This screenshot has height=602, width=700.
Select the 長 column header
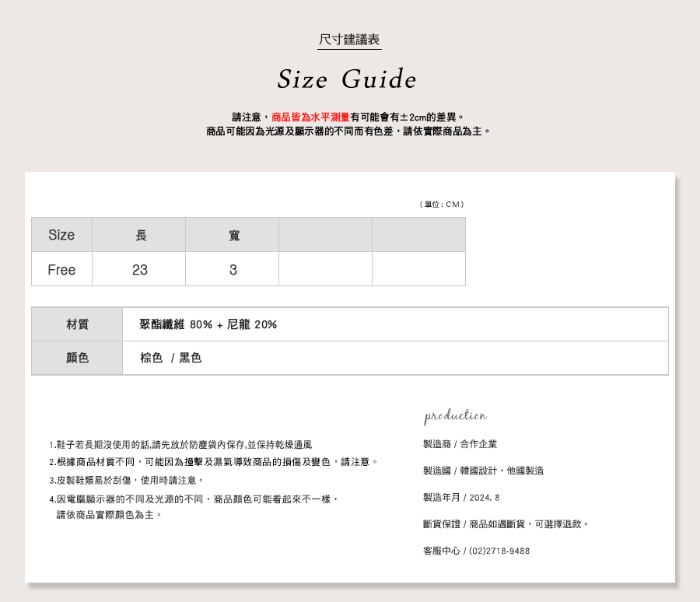(x=141, y=235)
